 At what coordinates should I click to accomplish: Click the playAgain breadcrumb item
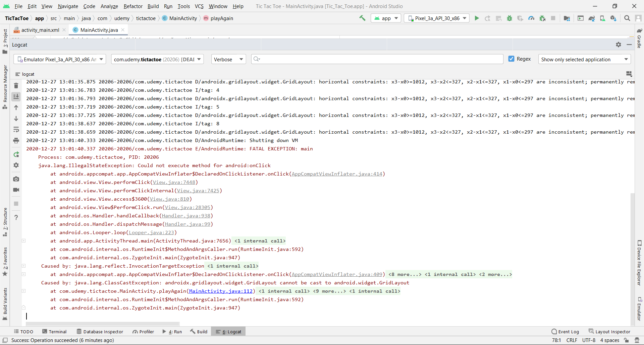[218, 18]
